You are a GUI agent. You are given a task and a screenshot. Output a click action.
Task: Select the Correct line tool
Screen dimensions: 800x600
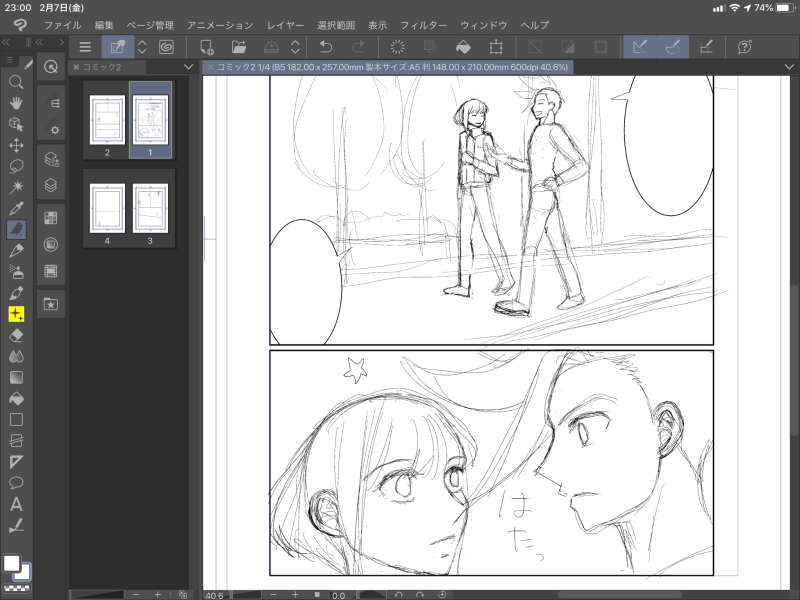[x=16, y=525]
